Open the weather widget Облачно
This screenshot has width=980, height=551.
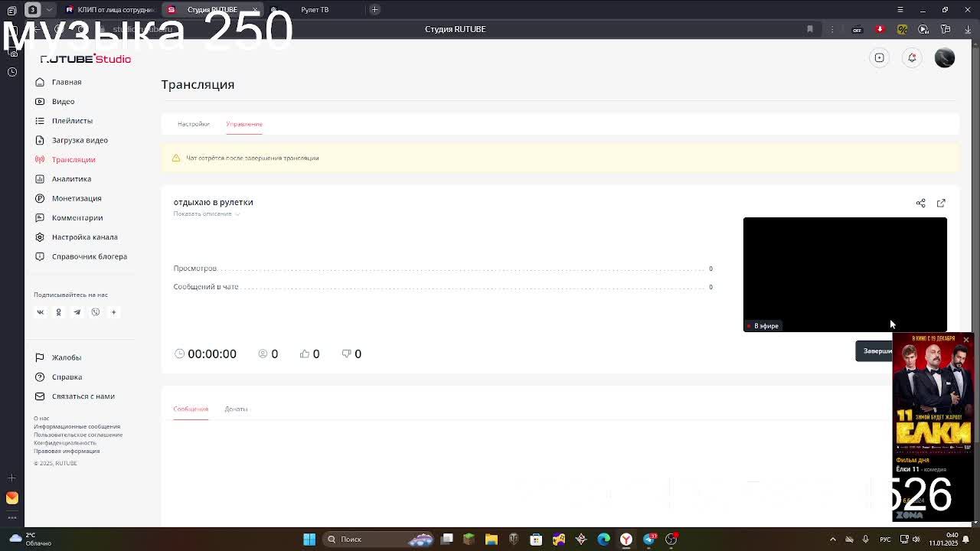pos(31,539)
